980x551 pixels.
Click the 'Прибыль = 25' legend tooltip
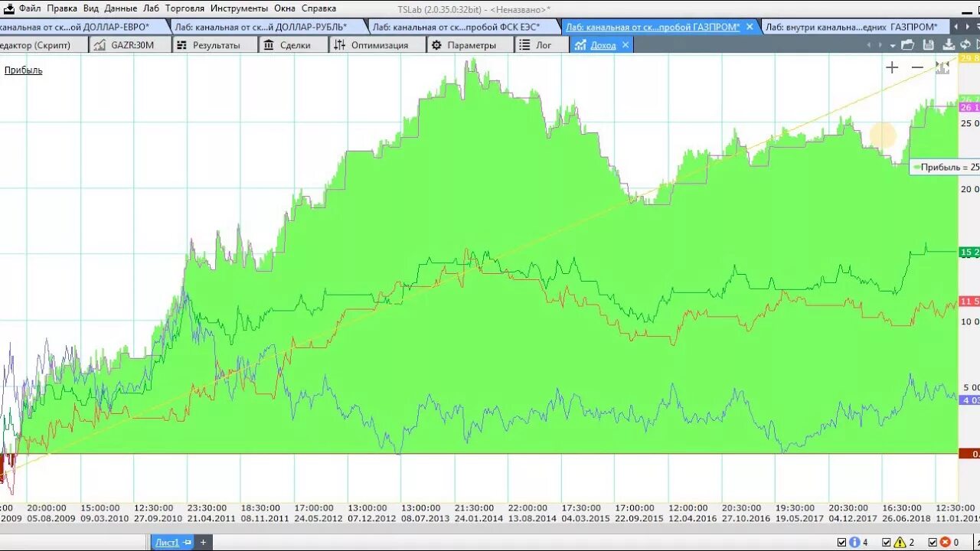click(945, 167)
